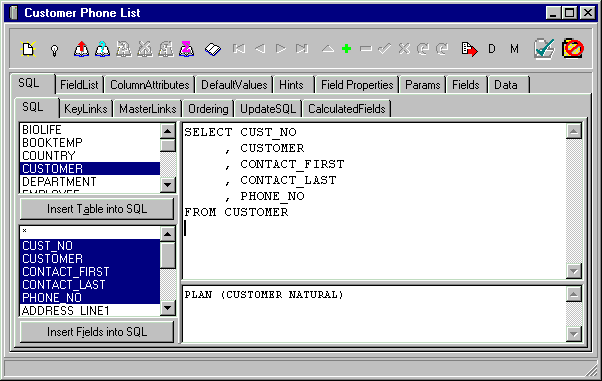Click the light bulb toolbar icon
Viewport: 602px width, 381px height.
(x=54, y=50)
